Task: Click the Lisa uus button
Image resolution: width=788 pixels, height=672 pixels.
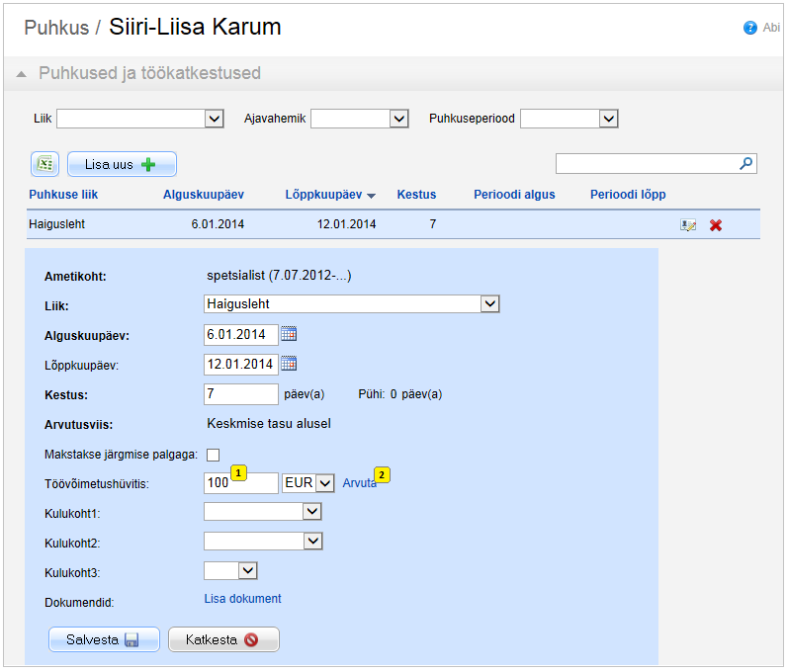Action: coord(122,164)
